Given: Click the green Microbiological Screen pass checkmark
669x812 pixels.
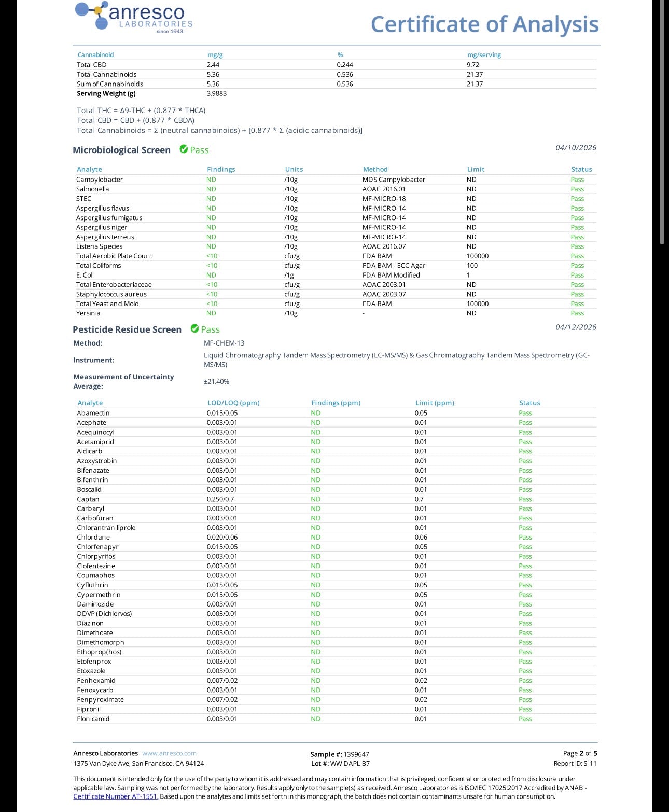Looking at the screenshot, I should tap(184, 149).
